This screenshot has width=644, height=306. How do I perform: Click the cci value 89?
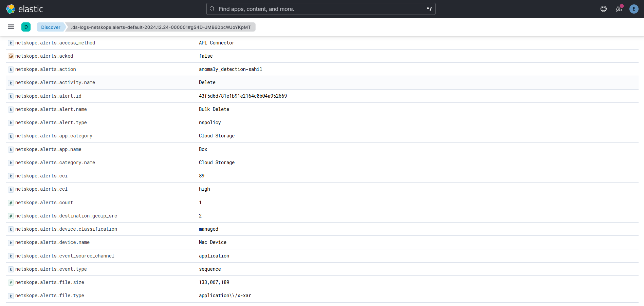coord(202,176)
